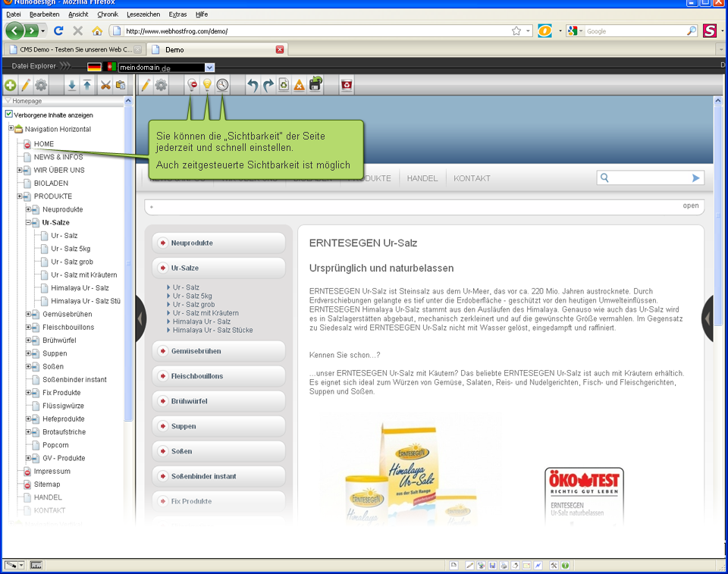
Task: Click the orange warning triangle icon
Action: click(x=300, y=86)
